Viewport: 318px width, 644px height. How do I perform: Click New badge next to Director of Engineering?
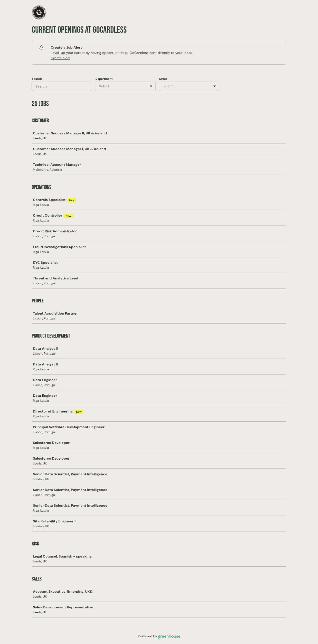(x=79, y=412)
